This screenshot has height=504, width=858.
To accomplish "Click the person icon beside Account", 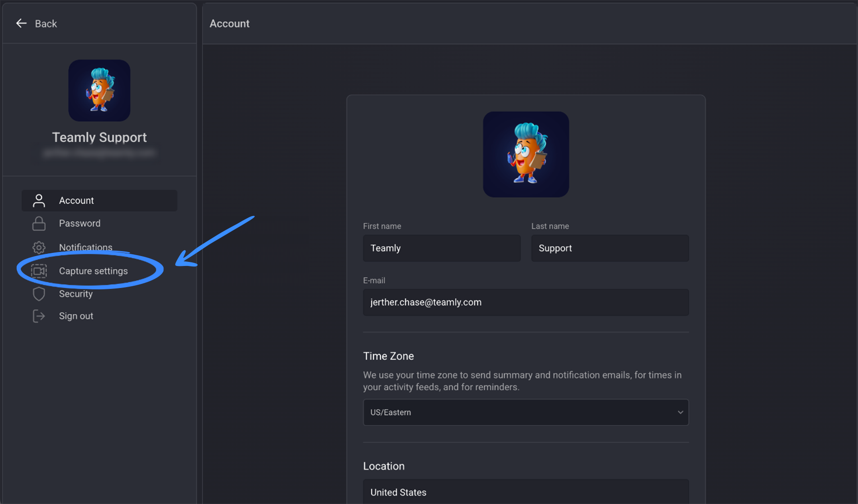I will pyautogui.click(x=39, y=201).
